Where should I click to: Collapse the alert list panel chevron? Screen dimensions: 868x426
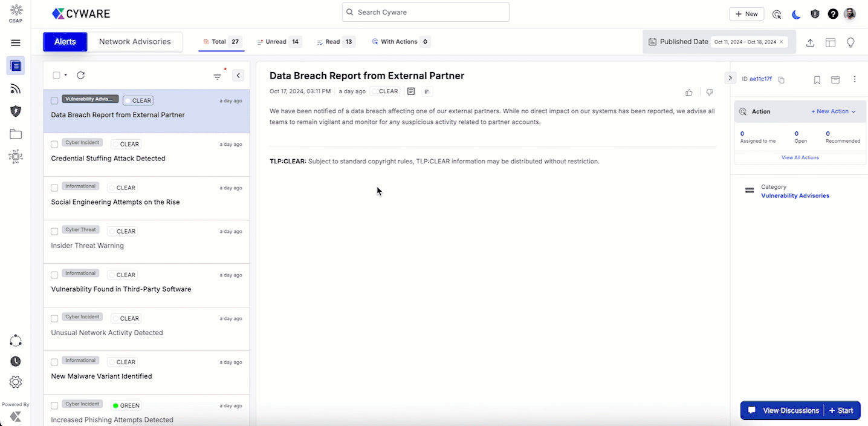(x=238, y=76)
